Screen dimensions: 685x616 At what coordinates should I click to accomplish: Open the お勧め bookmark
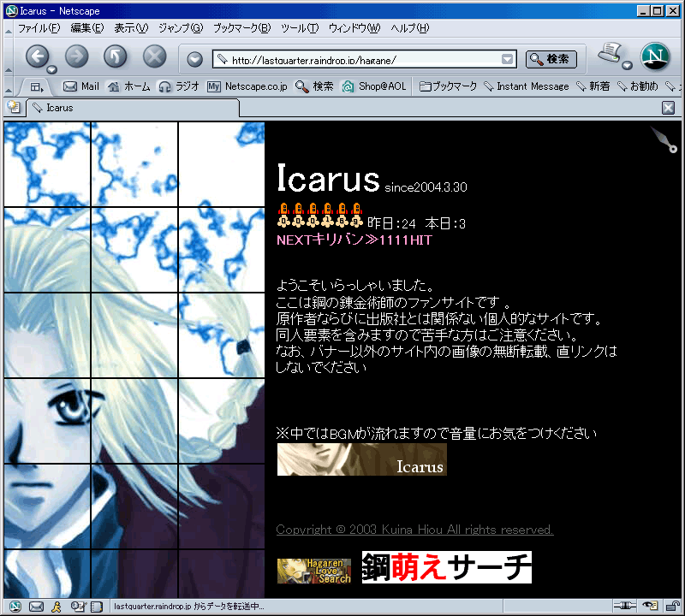click(x=637, y=86)
